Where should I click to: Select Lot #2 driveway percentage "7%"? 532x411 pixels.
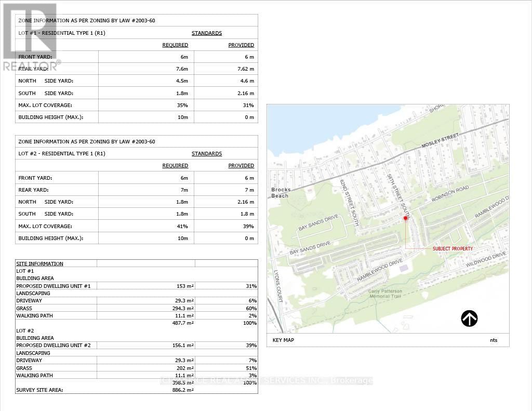click(x=252, y=361)
